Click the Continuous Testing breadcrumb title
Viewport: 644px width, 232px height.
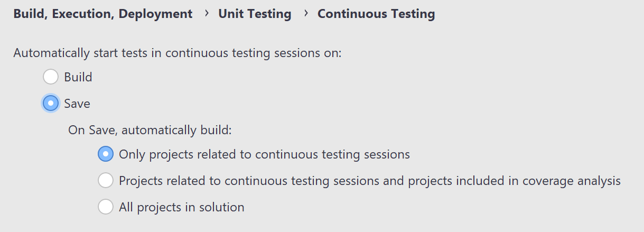pyautogui.click(x=376, y=14)
